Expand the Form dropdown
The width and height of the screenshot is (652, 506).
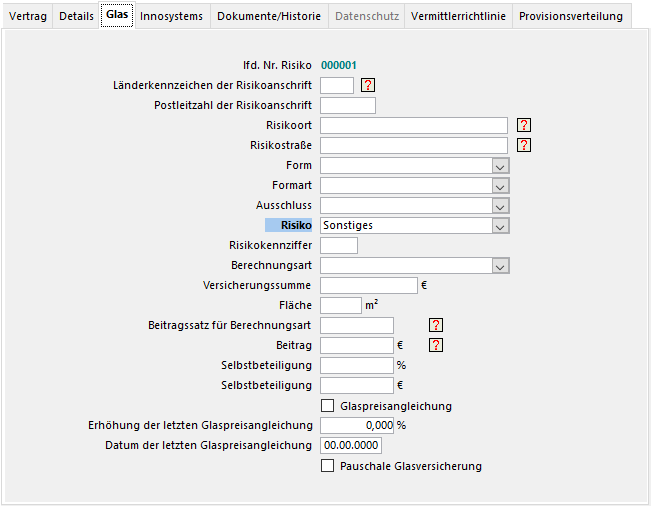coord(500,165)
